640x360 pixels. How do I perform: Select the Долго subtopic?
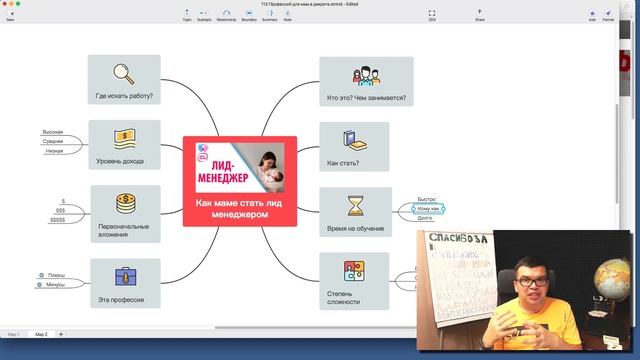coord(424,218)
